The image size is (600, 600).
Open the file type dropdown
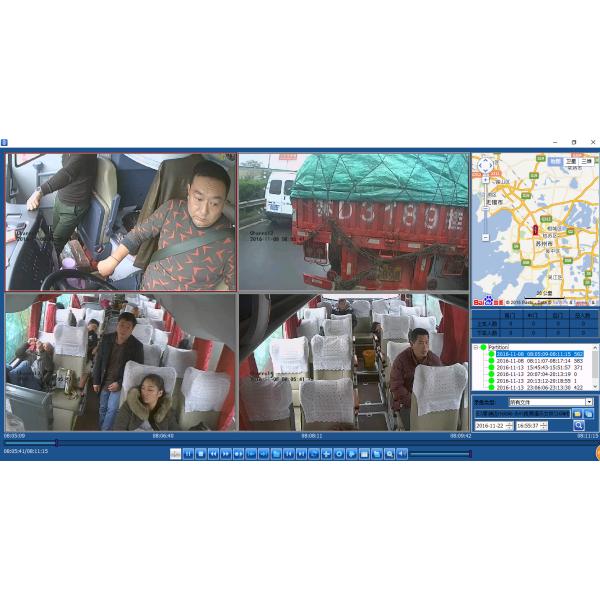[x=589, y=402]
